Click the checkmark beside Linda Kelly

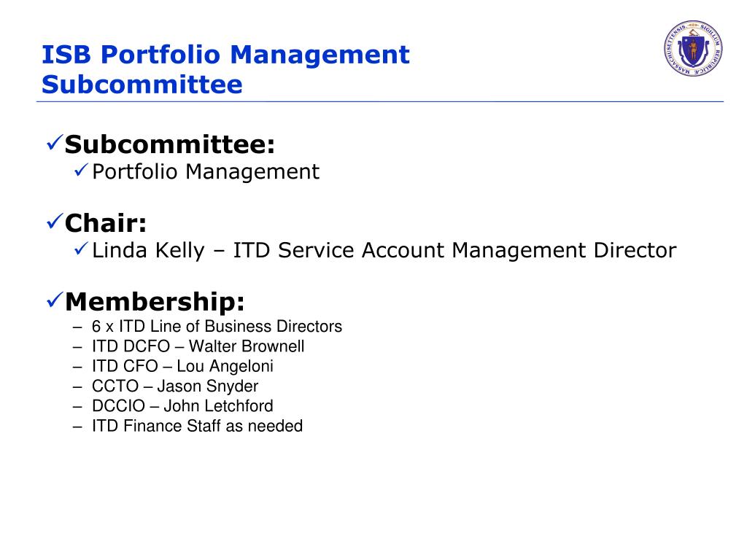coord(82,248)
